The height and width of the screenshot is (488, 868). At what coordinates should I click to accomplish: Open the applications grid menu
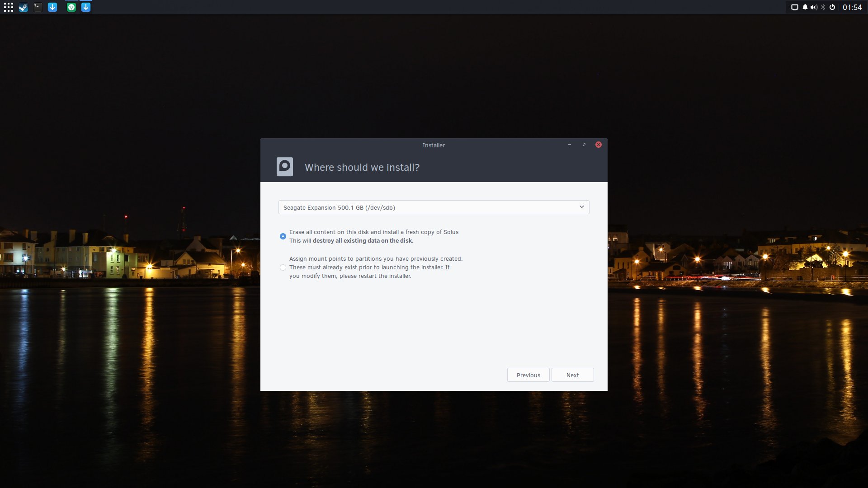8,7
